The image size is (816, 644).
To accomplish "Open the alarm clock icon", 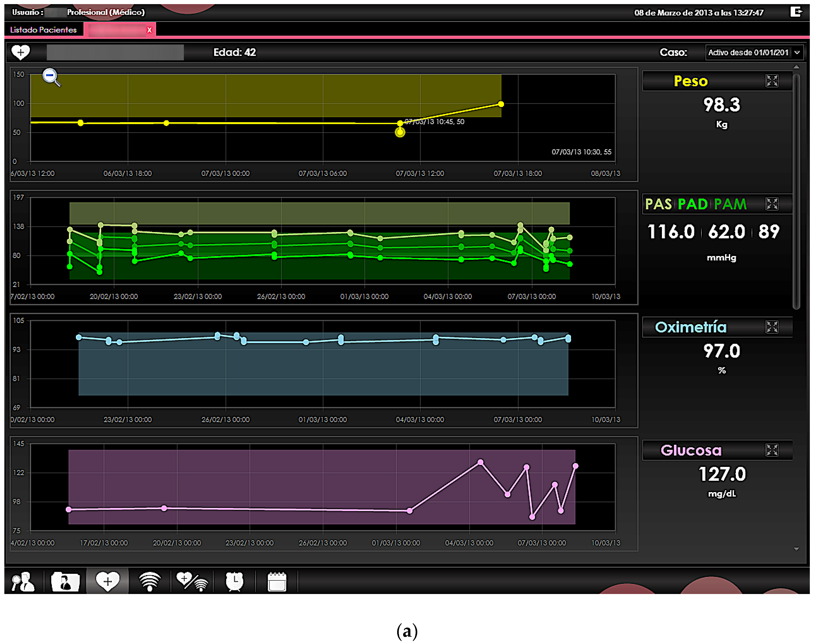I will pos(234,582).
